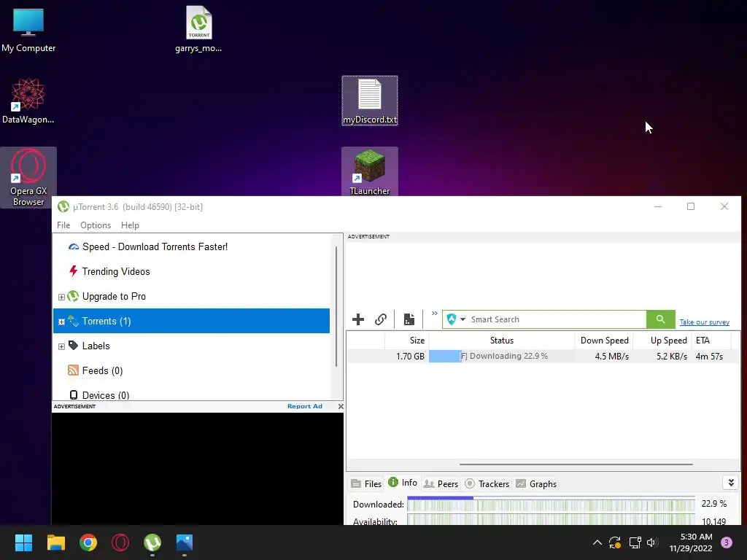Click Create New Torrent file icon
Image resolution: width=747 pixels, height=560 pixels.
pos(409,319)
